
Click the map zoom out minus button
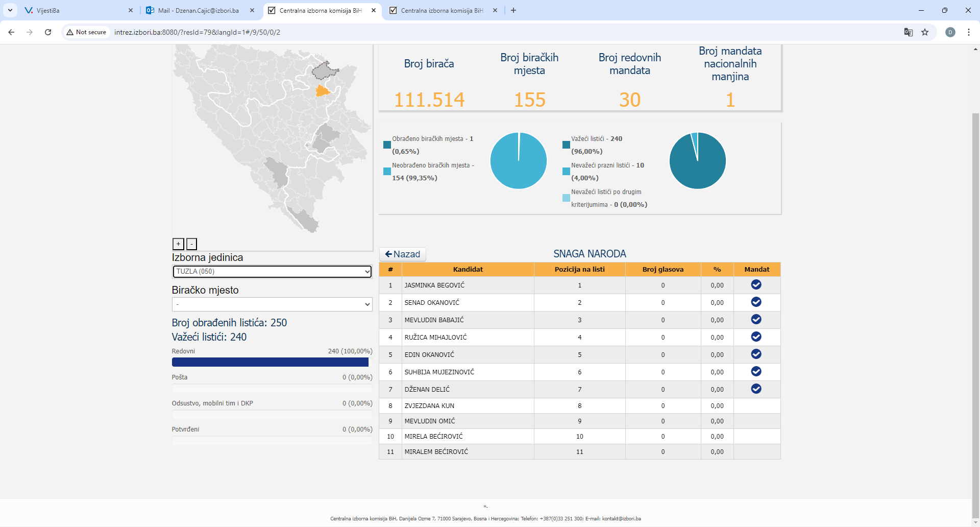191,244
